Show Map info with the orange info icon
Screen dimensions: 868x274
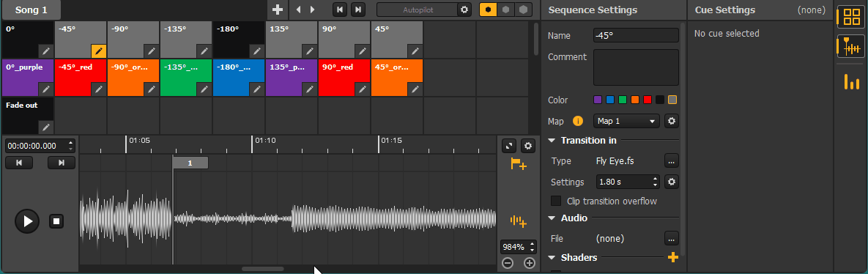coord(578,121)
